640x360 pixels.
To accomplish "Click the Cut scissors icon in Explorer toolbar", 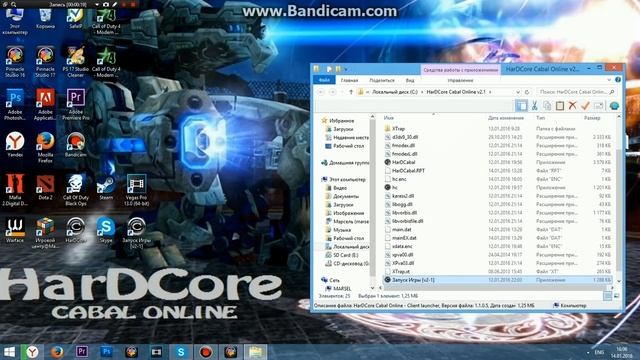I will pyautogui.click(x=534, y=106).
